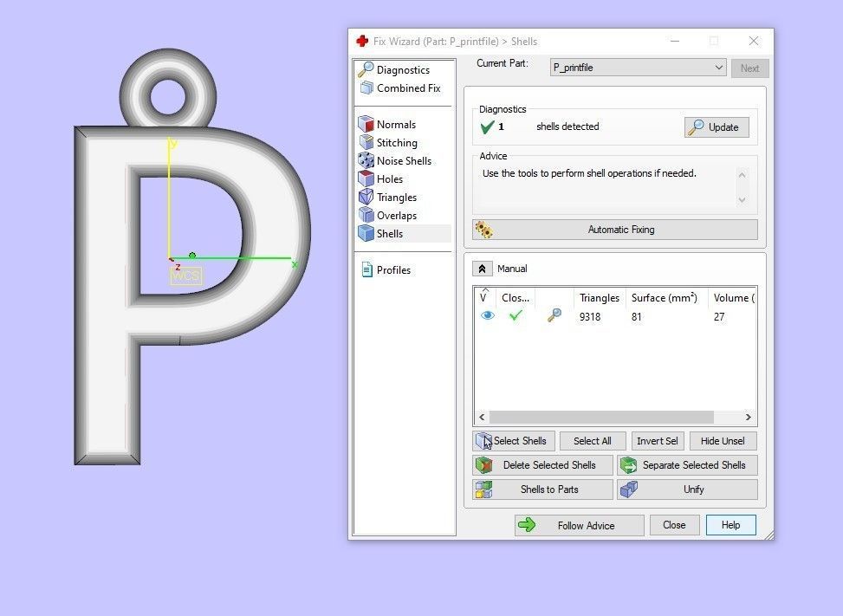843x616 pixels.
Task: Close the Fix Wizard window
Action: tap(753, 41)
